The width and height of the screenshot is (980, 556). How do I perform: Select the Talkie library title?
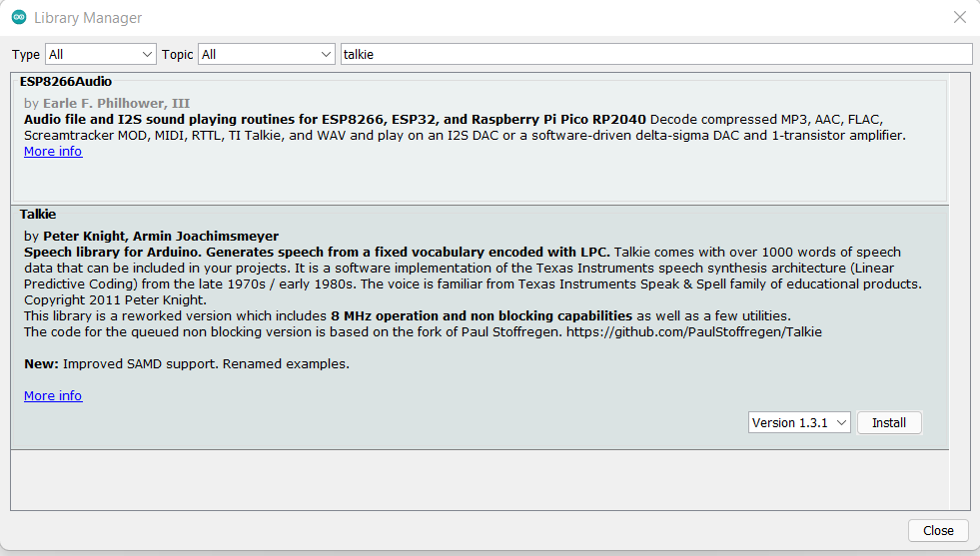tap(38, 215)
